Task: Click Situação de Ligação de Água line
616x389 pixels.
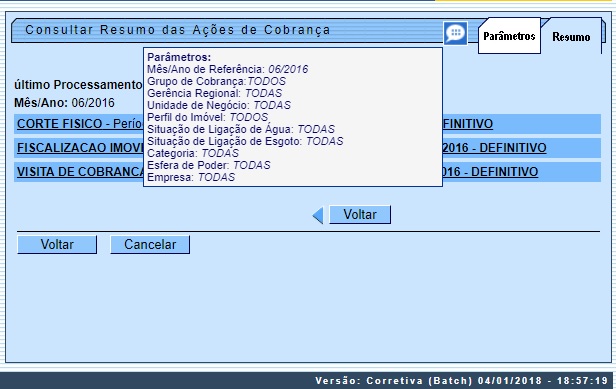Action: [x=241, y=129]
